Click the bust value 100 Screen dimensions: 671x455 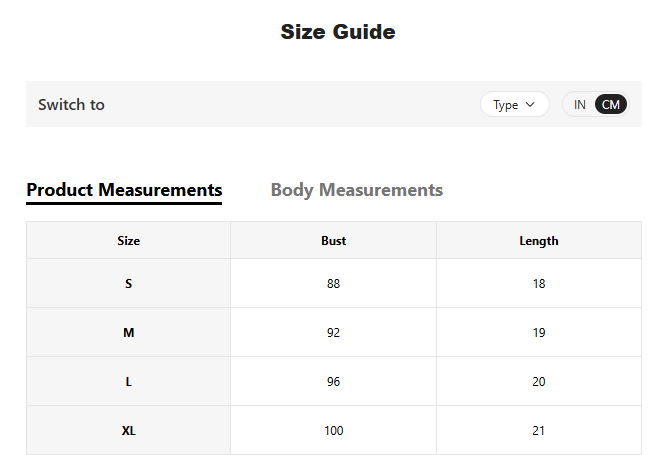(333, 431)
